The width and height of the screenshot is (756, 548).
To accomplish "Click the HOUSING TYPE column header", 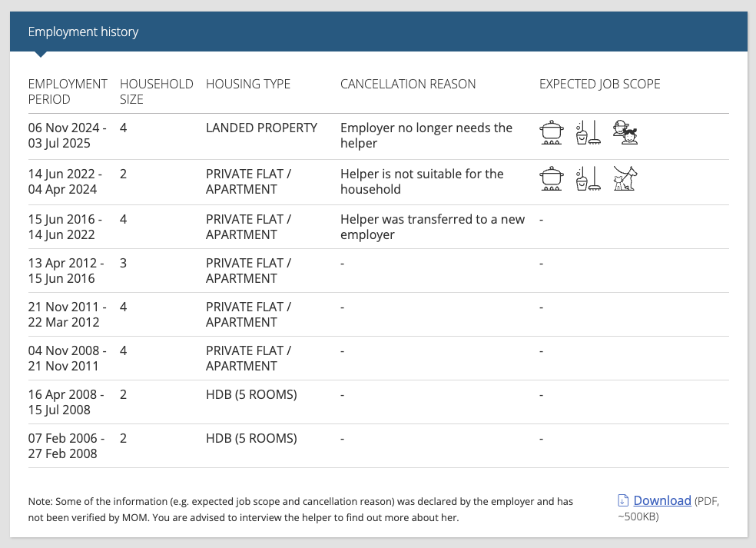I will (x=248, y=84).
